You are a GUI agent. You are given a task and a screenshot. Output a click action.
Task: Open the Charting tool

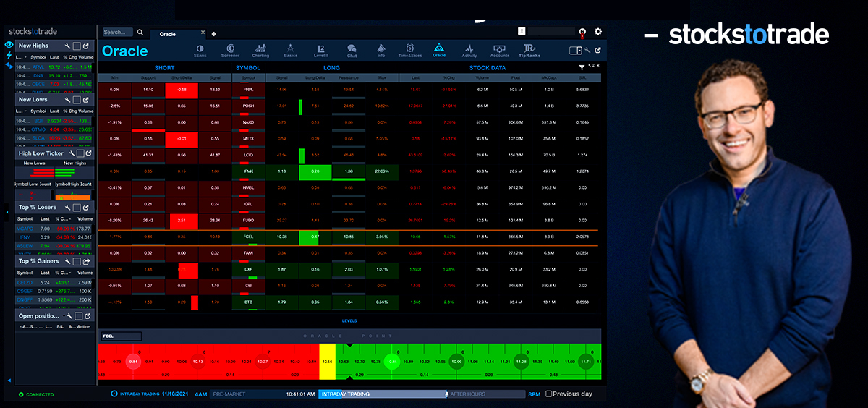[x=260, y=50]
